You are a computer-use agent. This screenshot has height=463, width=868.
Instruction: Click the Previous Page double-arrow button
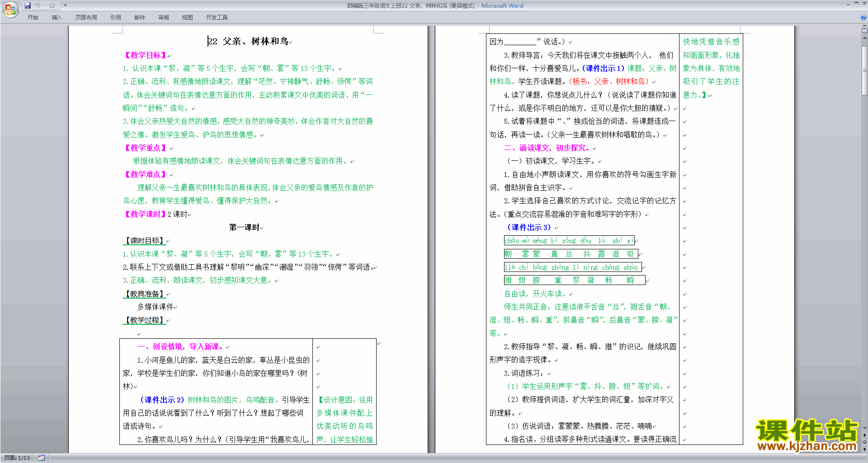(x=865, y=435)
